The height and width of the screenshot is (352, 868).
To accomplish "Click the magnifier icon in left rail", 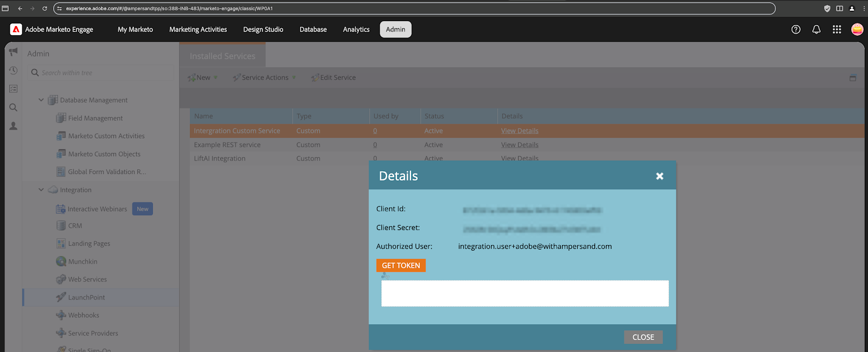I will coord(14,107).
